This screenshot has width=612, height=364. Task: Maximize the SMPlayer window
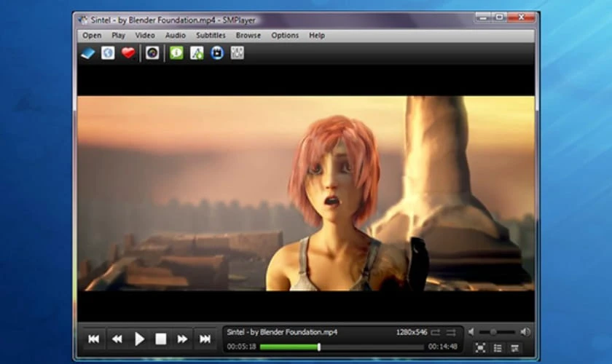[499, 17]
